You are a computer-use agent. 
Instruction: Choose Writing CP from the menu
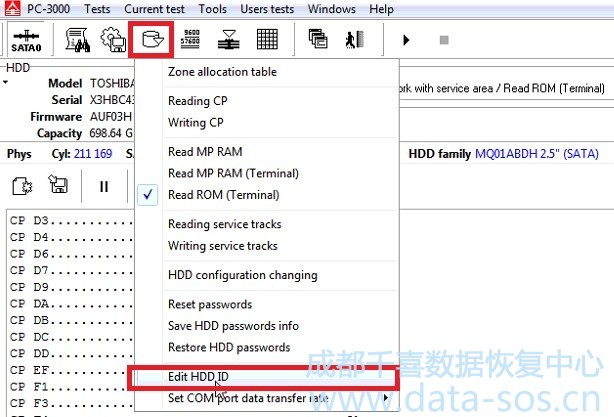click(x=267, y=123)
